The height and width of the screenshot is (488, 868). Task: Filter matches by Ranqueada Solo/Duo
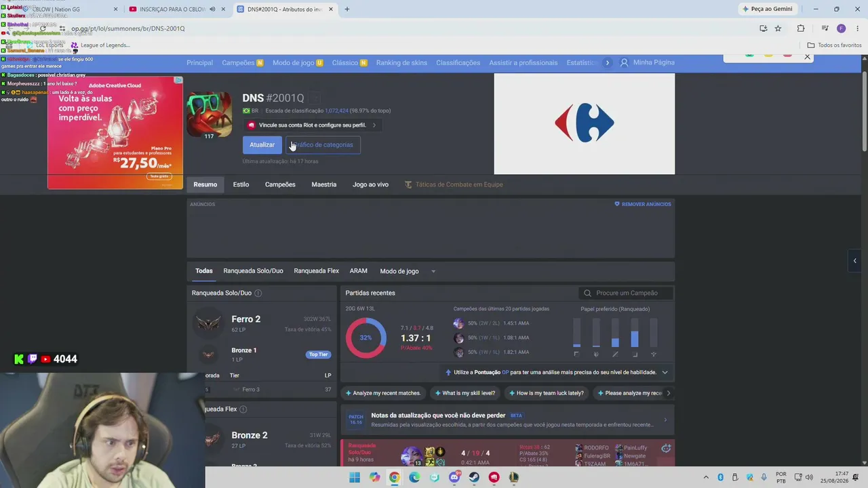(x=253, y=271)
